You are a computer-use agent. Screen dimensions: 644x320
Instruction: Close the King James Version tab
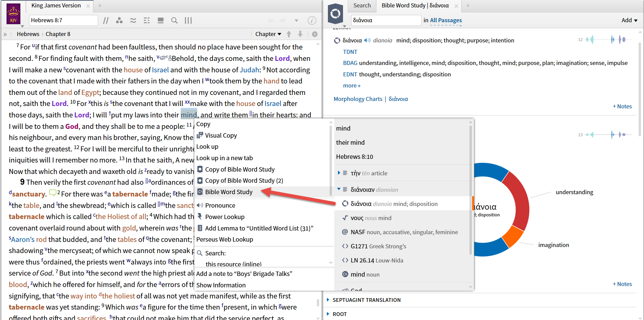(x=88, y=6)
